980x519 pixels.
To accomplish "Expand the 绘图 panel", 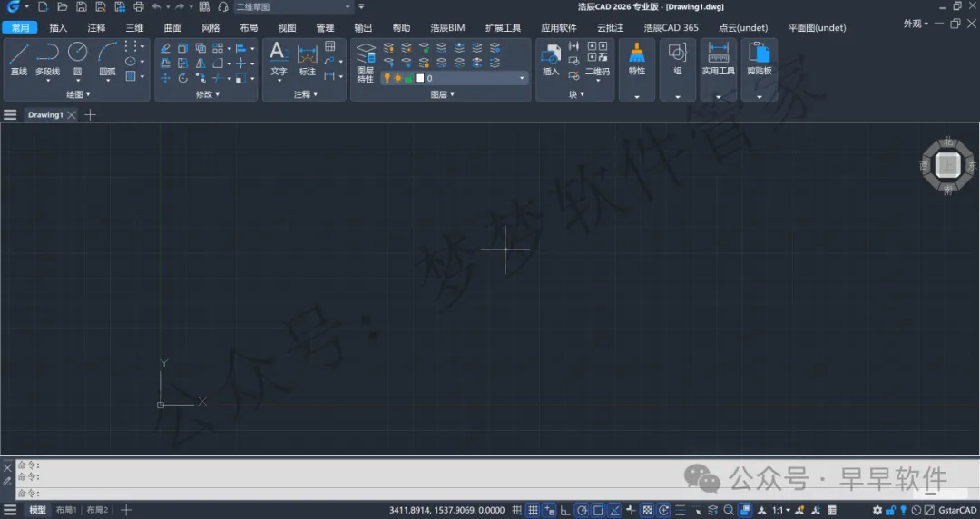I will pyautogui.click(x=78, y=94).
